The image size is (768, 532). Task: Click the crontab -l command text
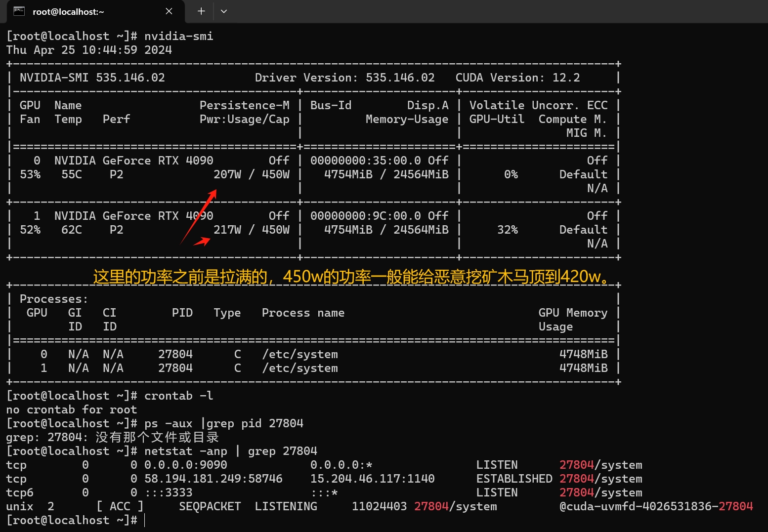coord(178,396)
